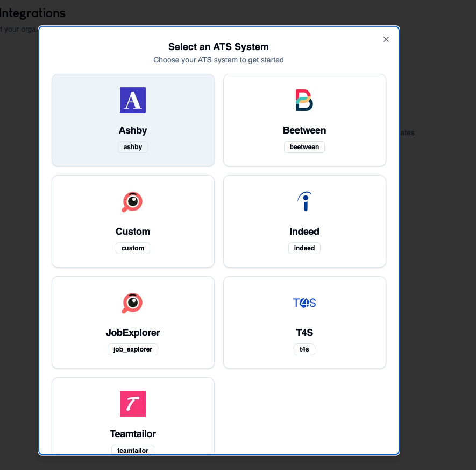This screenshot has width=476, height=470.
Task: Click the Teamtailor pink T logo
Action: coord(133,404)
